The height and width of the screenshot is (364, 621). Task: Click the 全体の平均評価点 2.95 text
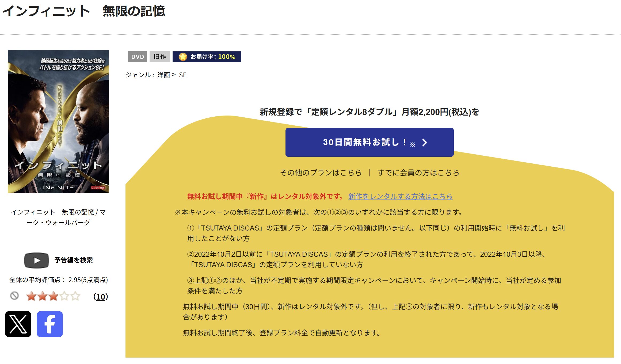[59, 280]
